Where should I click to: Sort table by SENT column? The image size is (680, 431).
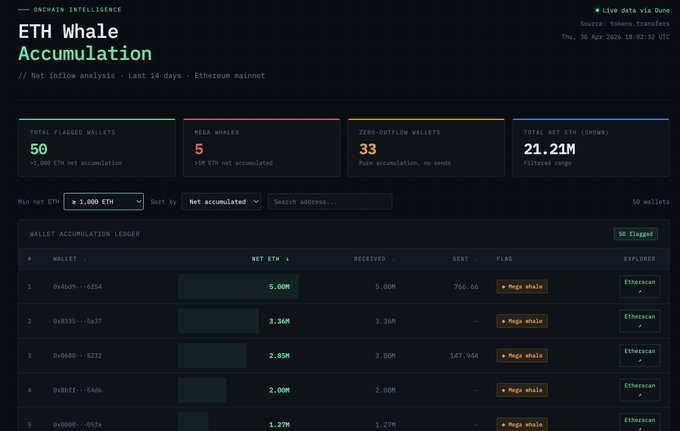(x=465, y=259)
